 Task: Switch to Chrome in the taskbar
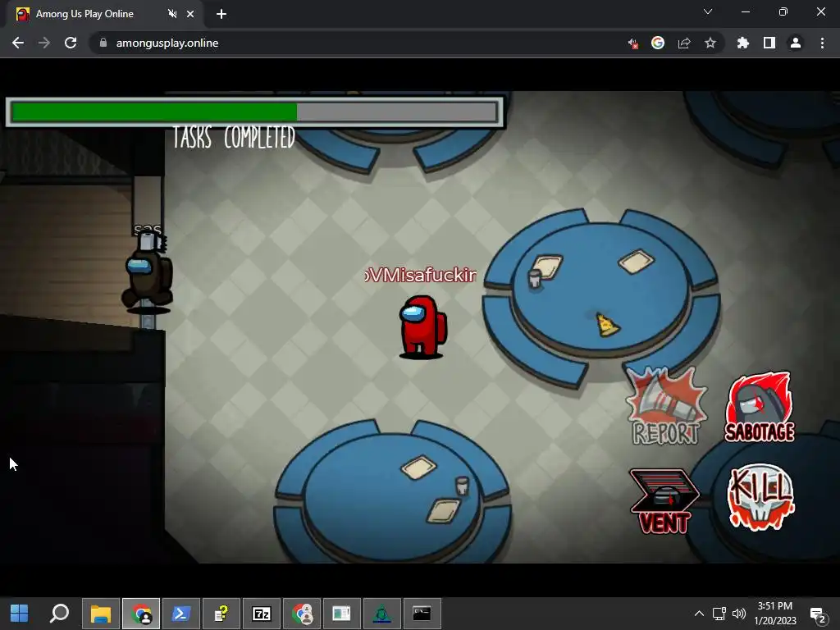tap(141, 614)
